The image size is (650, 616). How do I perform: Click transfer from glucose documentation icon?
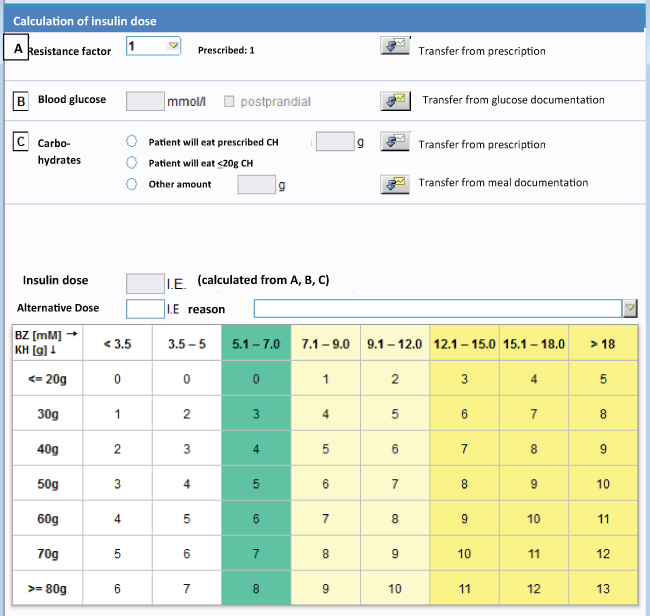(x=395, y=100)
